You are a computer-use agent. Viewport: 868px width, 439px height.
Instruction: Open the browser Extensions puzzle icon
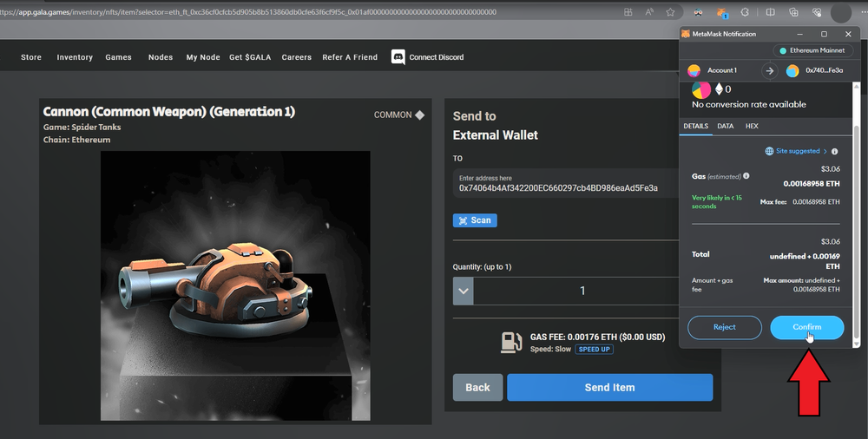[x=745, y=11]
